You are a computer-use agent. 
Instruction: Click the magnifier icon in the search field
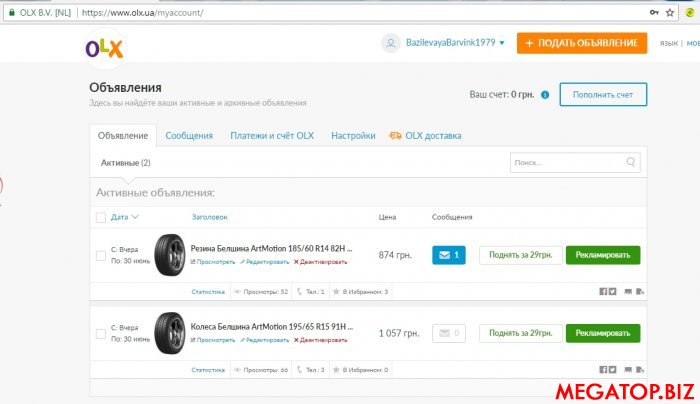coord(630,162)
